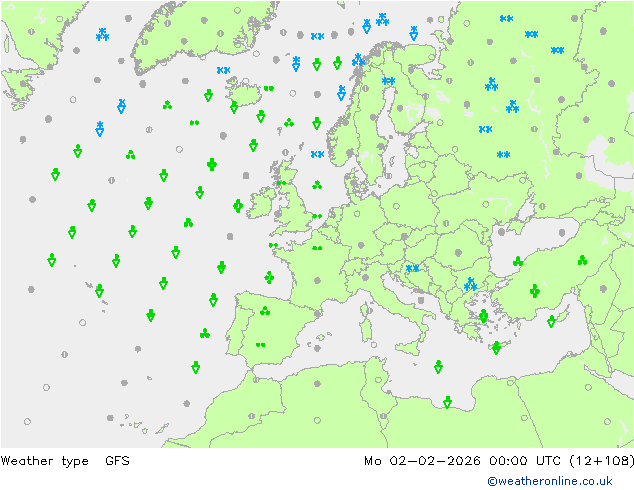Click the blue snow symbol over Croatia
This screenshot has height=490, width=634.
pyautogui.click(x=412, y=268)
